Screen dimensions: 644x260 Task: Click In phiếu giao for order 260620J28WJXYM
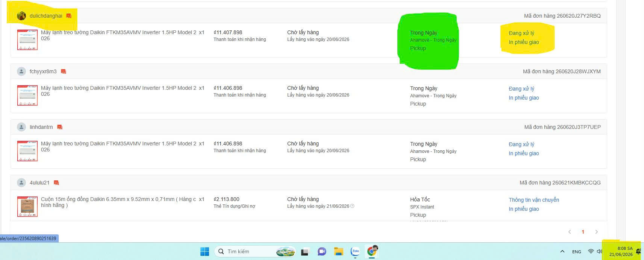524,98
